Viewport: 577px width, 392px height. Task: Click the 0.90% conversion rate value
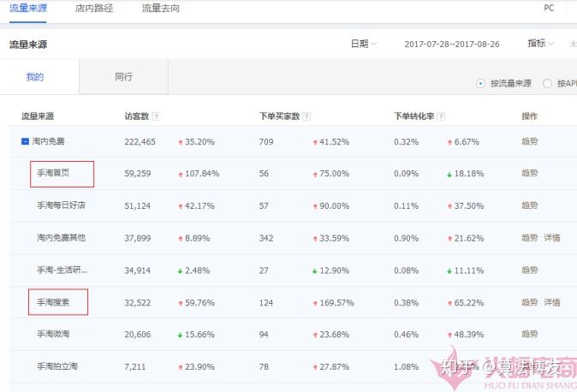[407, 238]
